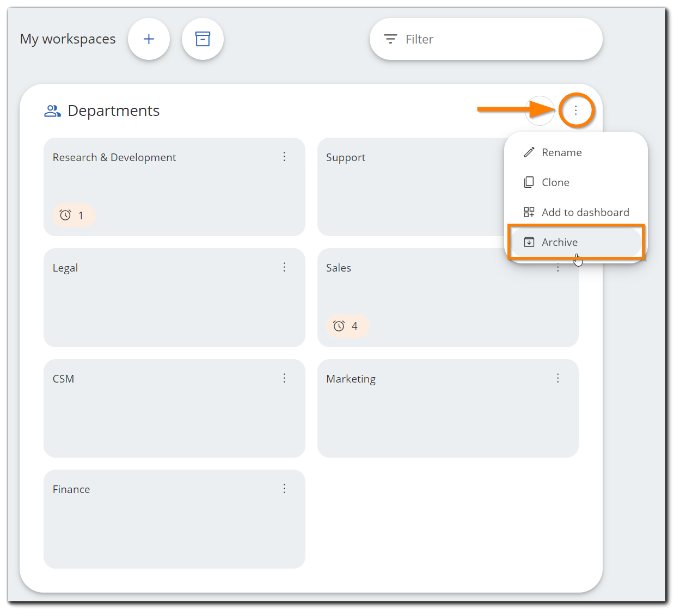Open the options menu on the Legal card

pos(284,267)
